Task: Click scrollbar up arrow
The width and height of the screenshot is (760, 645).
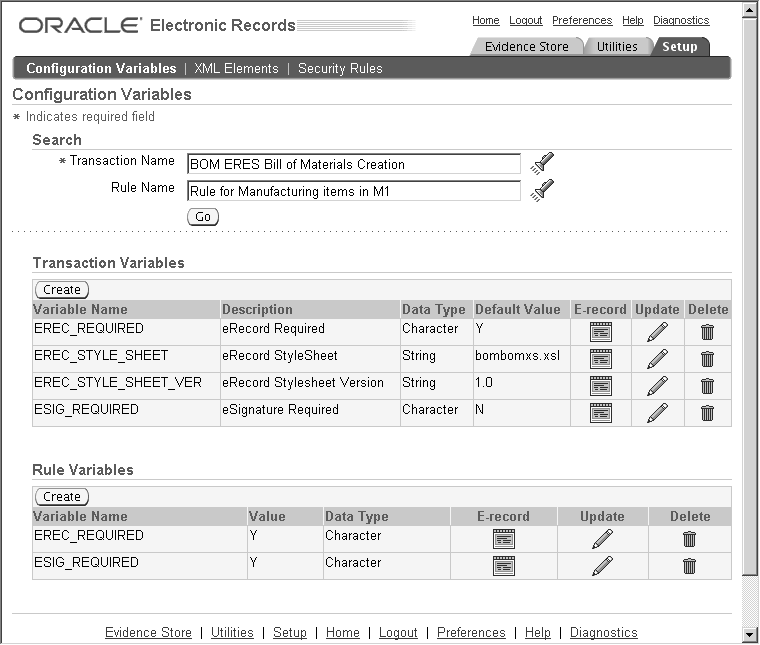Action: [x=750, y=10]
